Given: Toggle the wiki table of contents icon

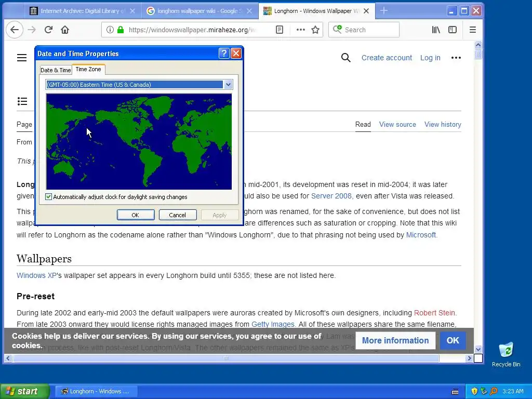Looking at the screenshot, I should point(22,101).
